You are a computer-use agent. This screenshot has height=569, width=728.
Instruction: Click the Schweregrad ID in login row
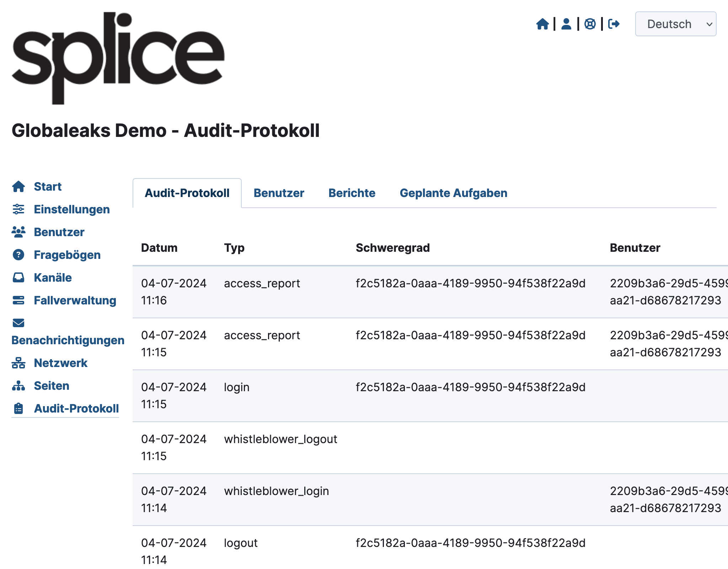471,387
